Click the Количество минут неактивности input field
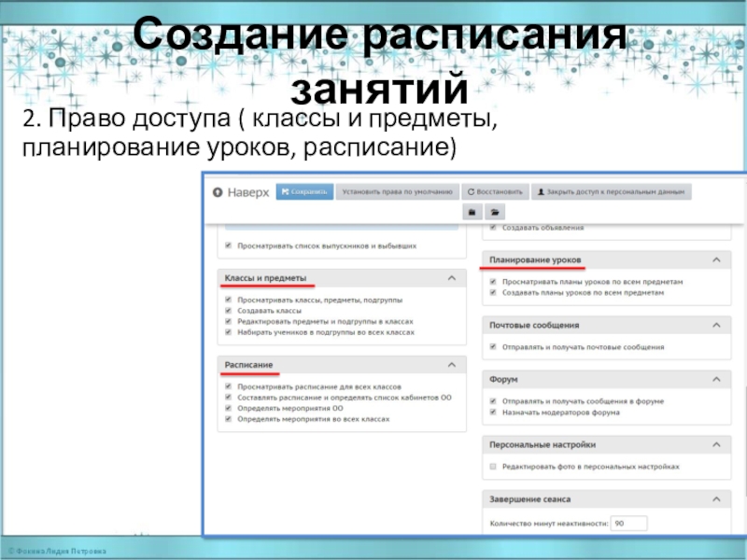 pos(628,524)
